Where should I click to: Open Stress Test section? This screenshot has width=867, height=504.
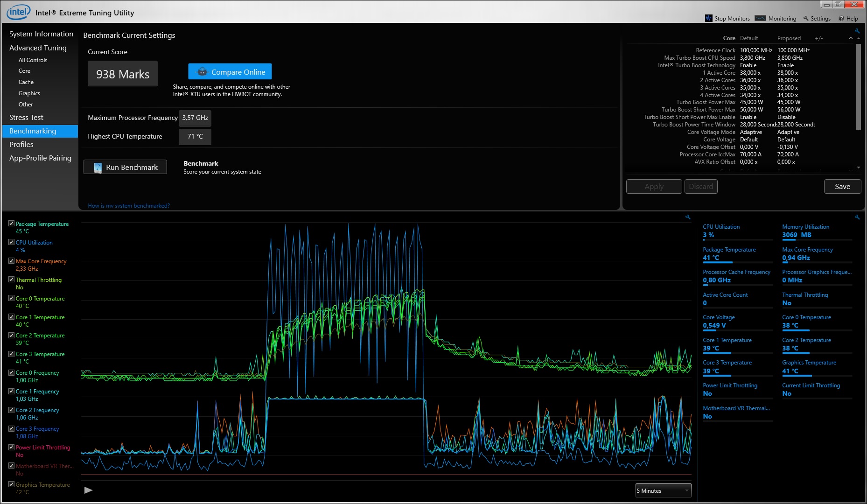(x=26, y=118)
